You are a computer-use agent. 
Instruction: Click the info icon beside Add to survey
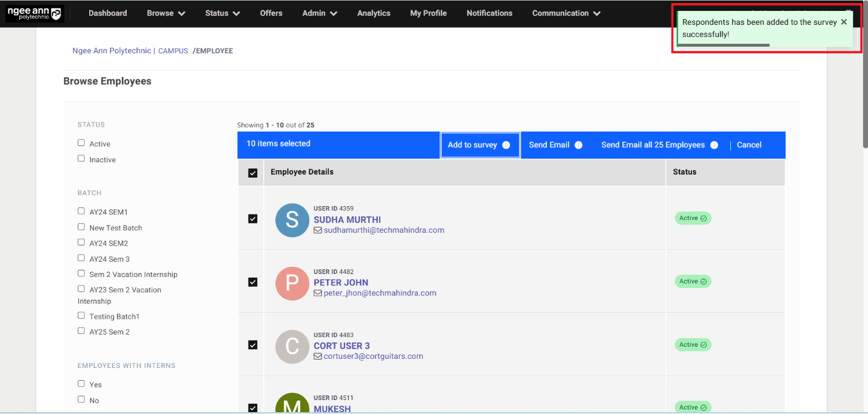[506, 145]
